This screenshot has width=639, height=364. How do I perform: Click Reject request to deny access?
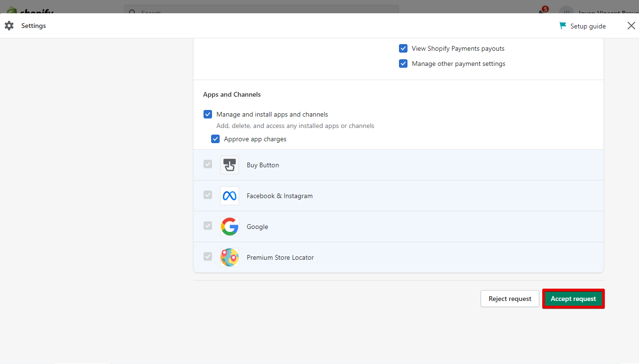point(509,299)
